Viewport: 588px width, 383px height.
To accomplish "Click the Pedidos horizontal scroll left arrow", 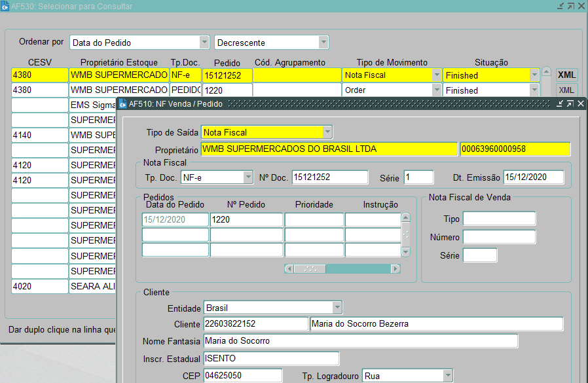I will click(x=289, y=268).
